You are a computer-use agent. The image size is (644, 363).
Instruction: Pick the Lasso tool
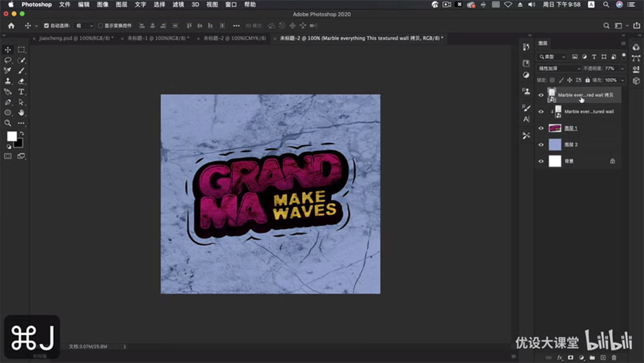coord(8,60)
